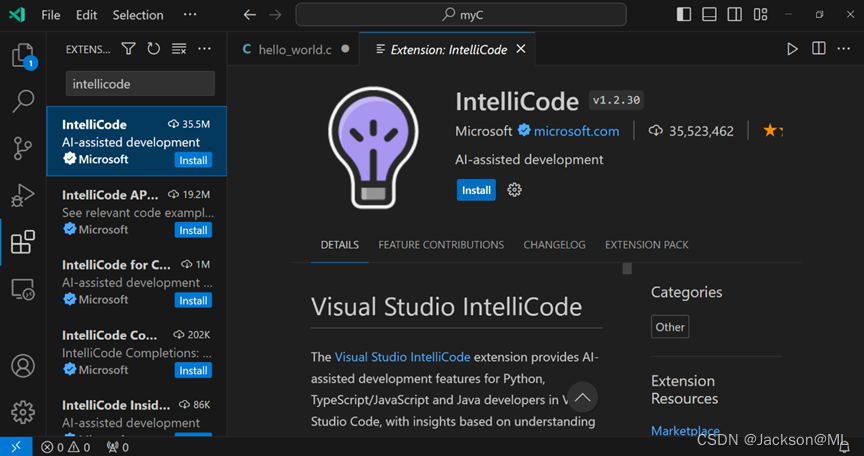The width and height of the screenshot is (864, 456).
Task: Open the Manage gear in activity bar
Action: 23,412
